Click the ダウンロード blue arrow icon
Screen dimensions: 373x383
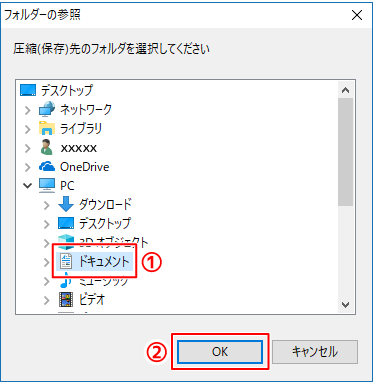[x=66, y=204]
